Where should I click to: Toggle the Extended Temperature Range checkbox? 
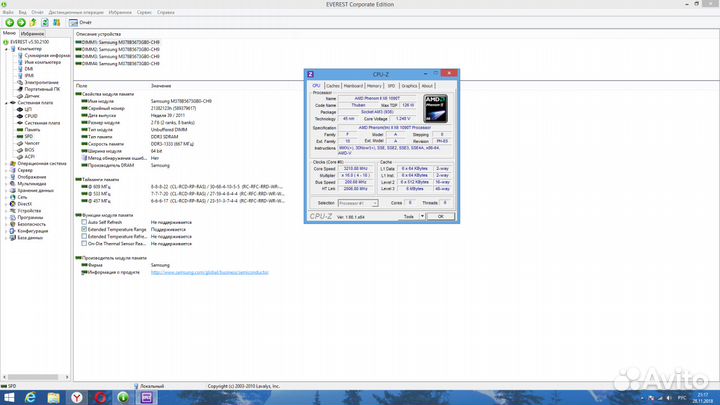84,229
